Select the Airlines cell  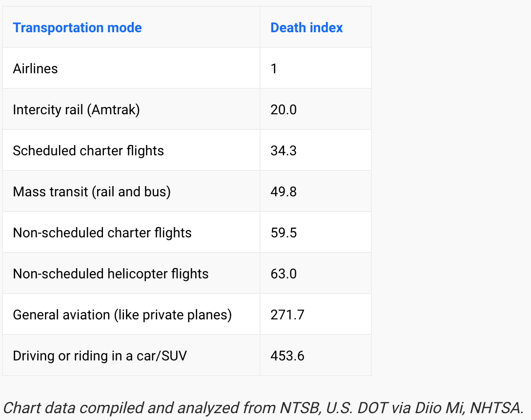pos(35,69)
